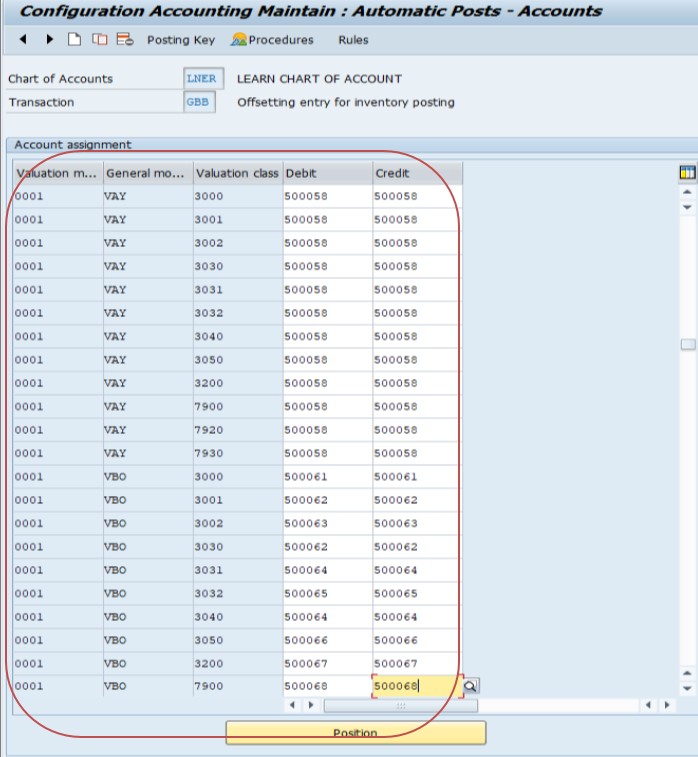Delete selected row with delete icon
The height and width of the screenshot is (757, 698).
pyautogui.click(x=125, y=40)
